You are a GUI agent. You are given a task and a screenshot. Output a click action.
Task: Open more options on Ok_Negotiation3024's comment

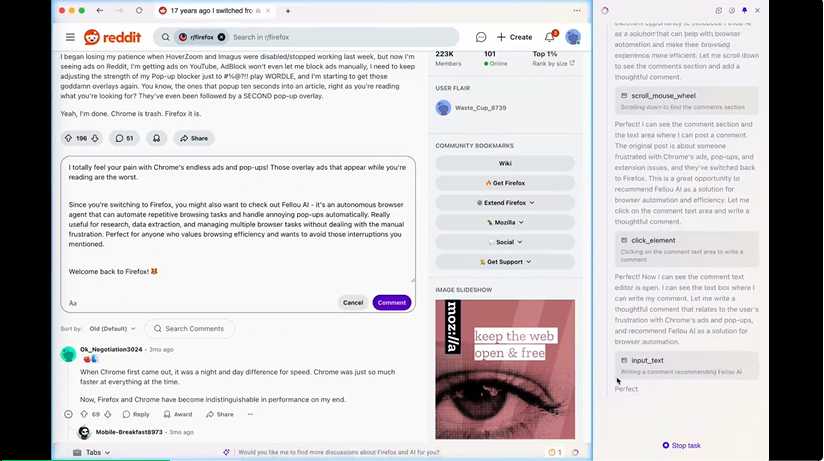click(x=250, y=414)
